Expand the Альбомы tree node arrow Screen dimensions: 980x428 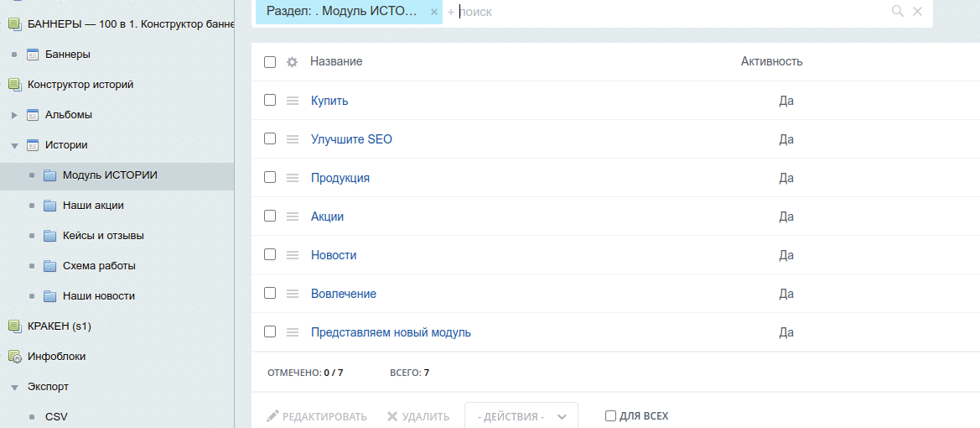pos(15,115)
